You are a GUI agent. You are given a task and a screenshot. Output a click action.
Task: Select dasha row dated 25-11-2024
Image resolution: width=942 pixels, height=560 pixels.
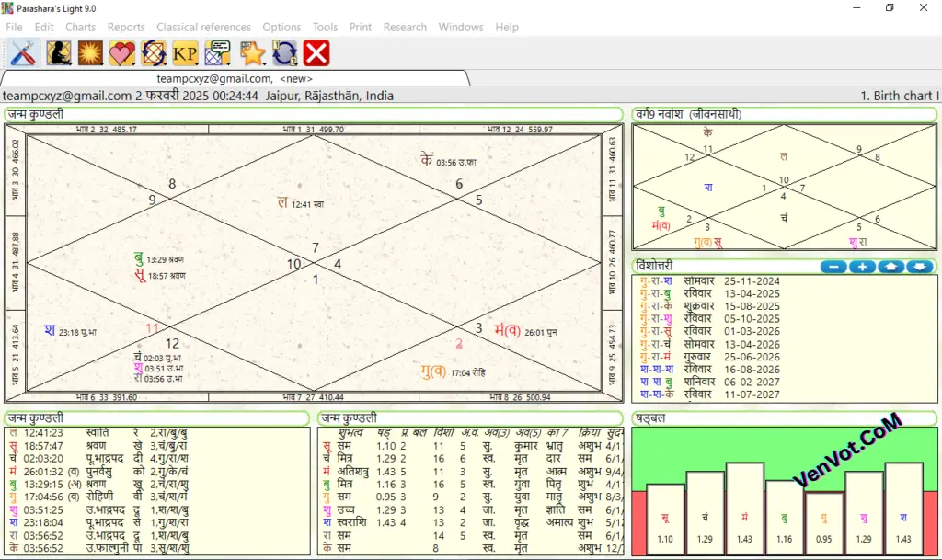coord(710,280)
